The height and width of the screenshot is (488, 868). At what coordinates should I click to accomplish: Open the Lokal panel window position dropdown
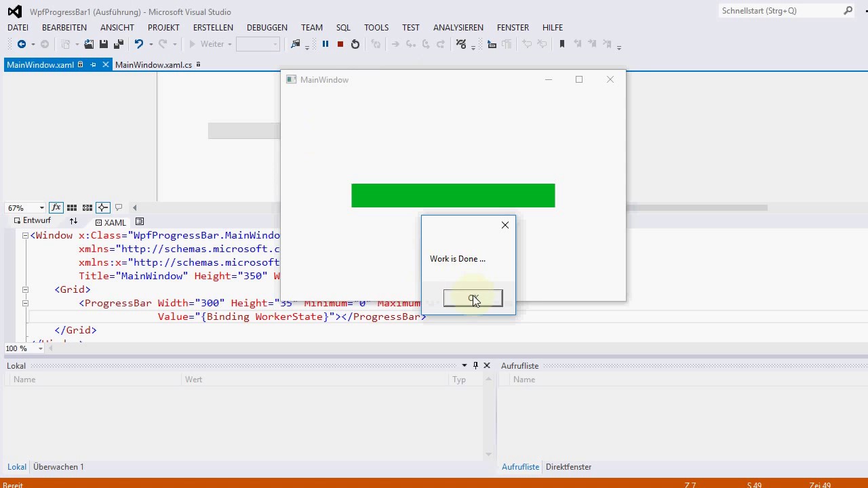465,366
